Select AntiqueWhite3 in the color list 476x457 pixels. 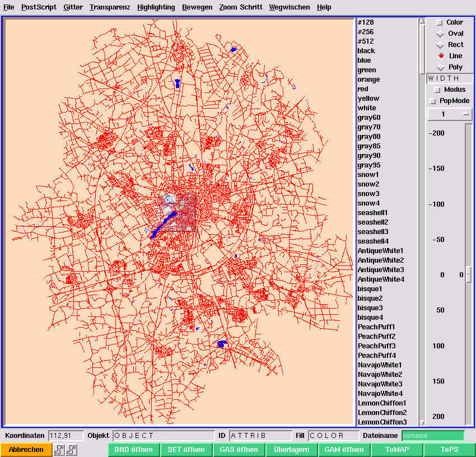click(380, 270)
